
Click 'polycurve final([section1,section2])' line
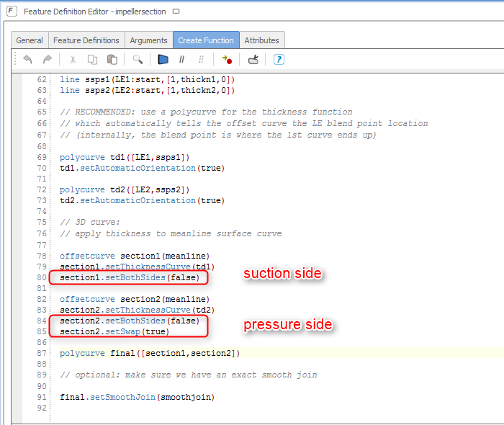[x=150, y=353]
